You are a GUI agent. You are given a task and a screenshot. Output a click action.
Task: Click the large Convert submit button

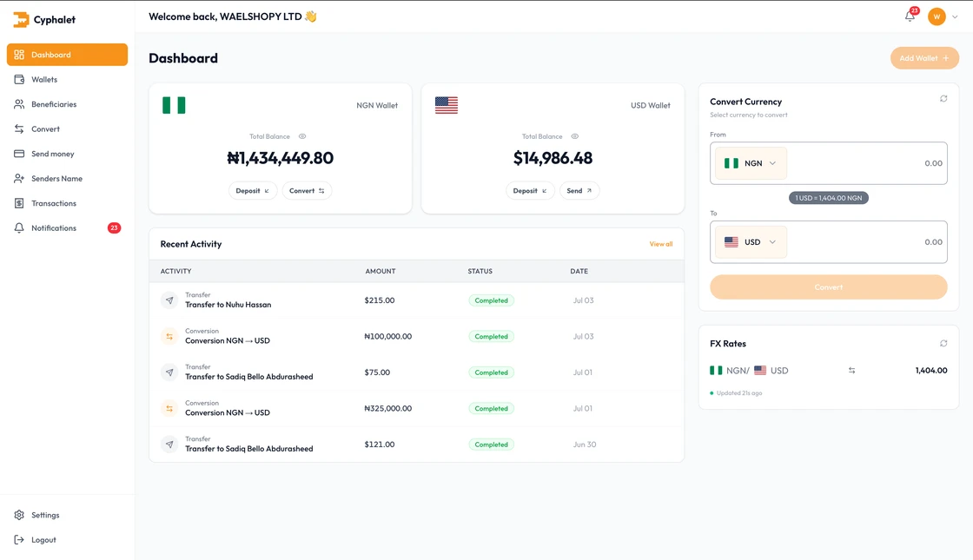[x=829, y=287]
